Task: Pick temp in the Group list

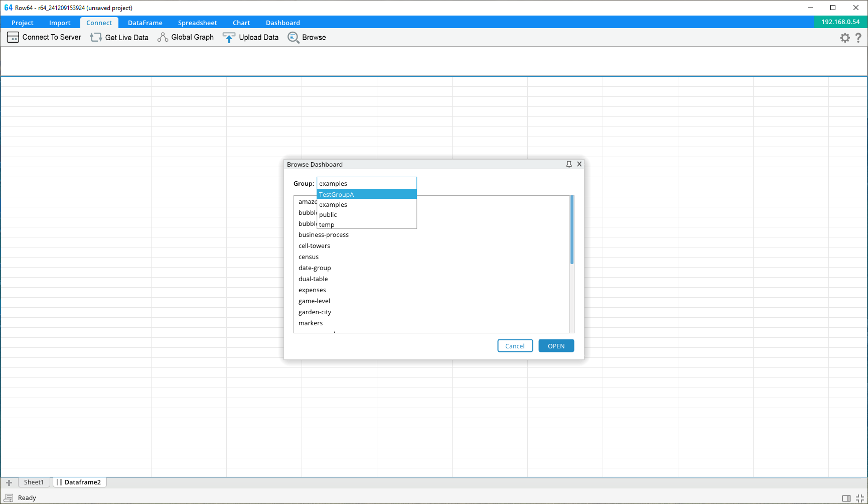Action: [327, 224]
